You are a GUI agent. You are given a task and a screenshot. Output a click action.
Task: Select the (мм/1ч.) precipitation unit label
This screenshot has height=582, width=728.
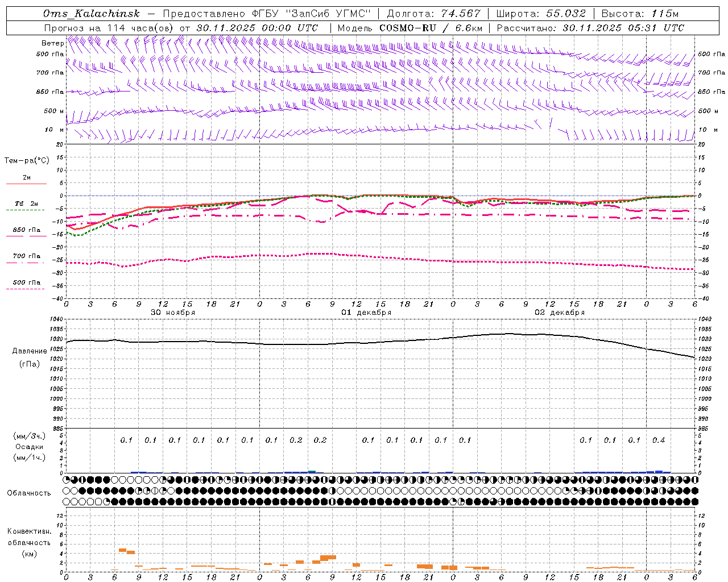pos(30,458)
